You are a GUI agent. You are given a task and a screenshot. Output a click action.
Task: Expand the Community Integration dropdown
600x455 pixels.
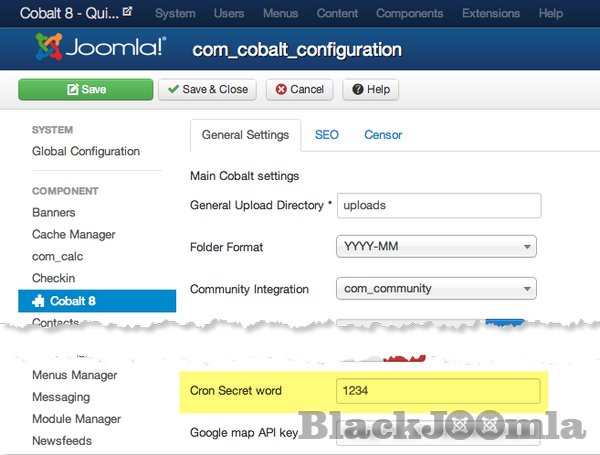coord(436,289)
